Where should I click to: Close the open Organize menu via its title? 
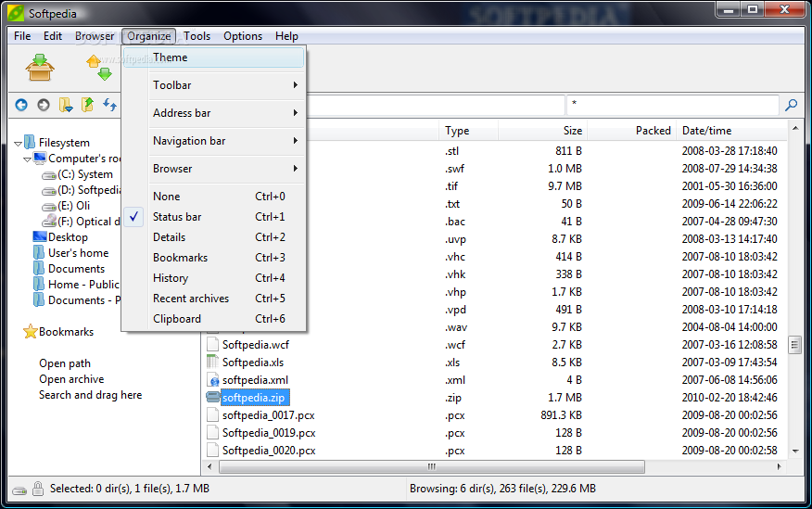click(149, 36)
